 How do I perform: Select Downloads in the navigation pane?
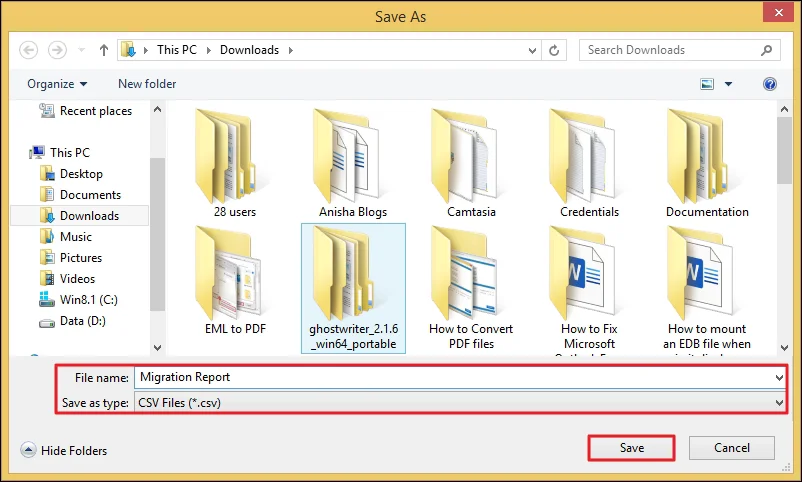pyautogui.click(x=79, y=215)
